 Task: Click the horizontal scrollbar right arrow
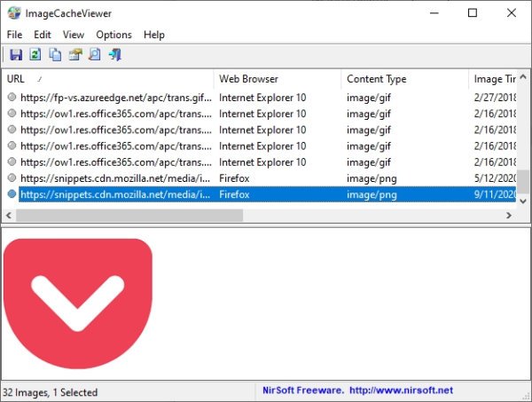509,216
